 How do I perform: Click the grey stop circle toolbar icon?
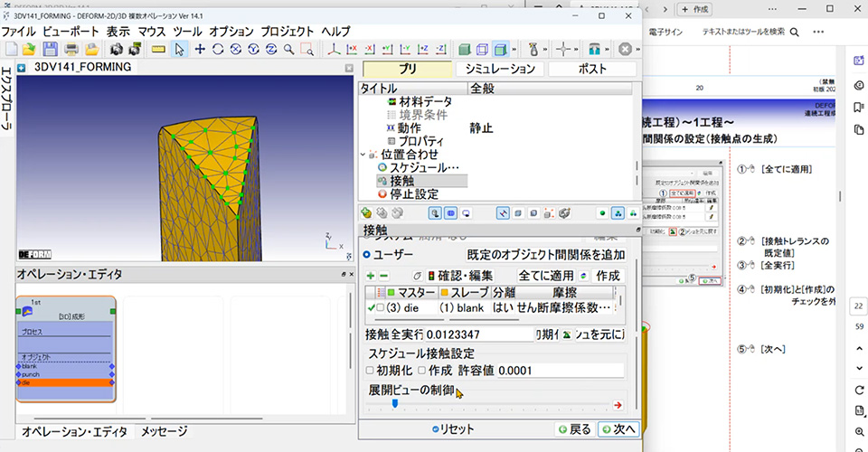click(625, 49)
